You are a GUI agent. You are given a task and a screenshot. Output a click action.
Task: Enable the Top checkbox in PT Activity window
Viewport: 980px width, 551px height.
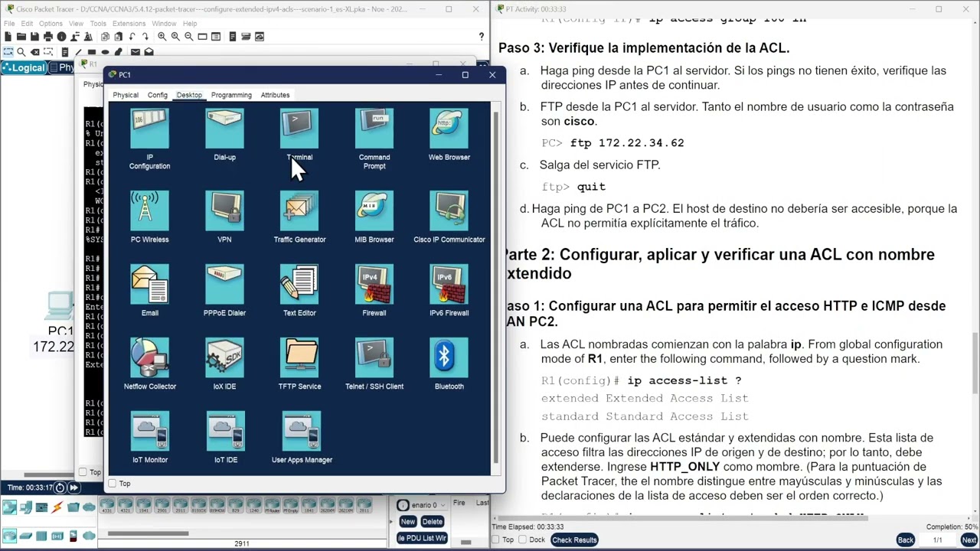tap(496, 540)
